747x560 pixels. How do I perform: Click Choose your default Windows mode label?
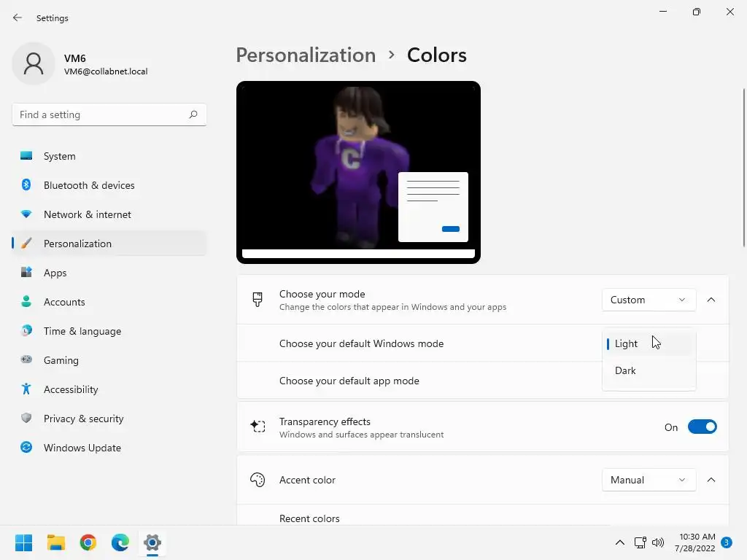[x=361, y=343]
